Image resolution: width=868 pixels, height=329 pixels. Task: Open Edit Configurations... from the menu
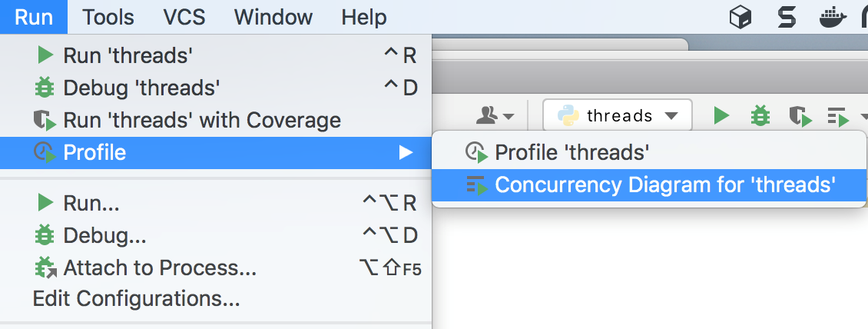click(136, 297)
